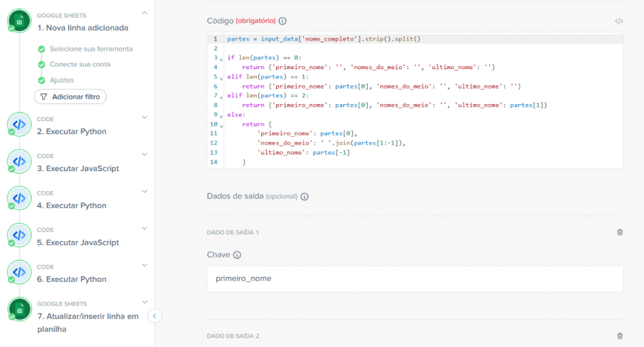Click the code icon for step 4 Executar Python
Screen dimensions: 644x347
click(x=19, y=198)
